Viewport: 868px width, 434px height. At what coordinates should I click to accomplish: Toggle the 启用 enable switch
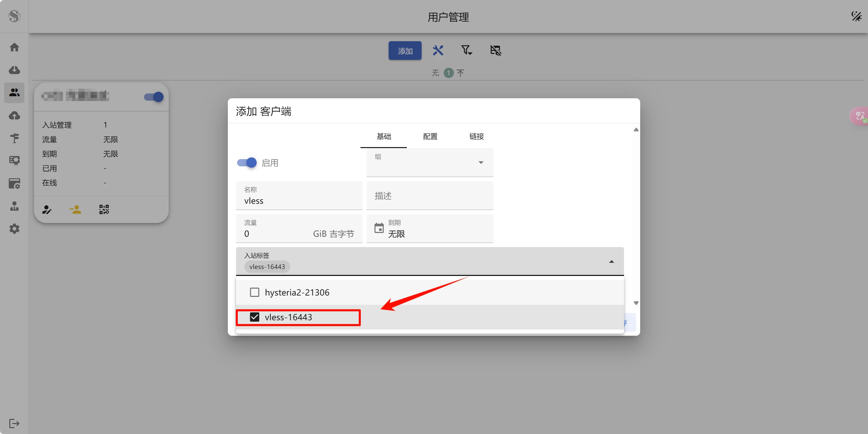coord(247,163)
